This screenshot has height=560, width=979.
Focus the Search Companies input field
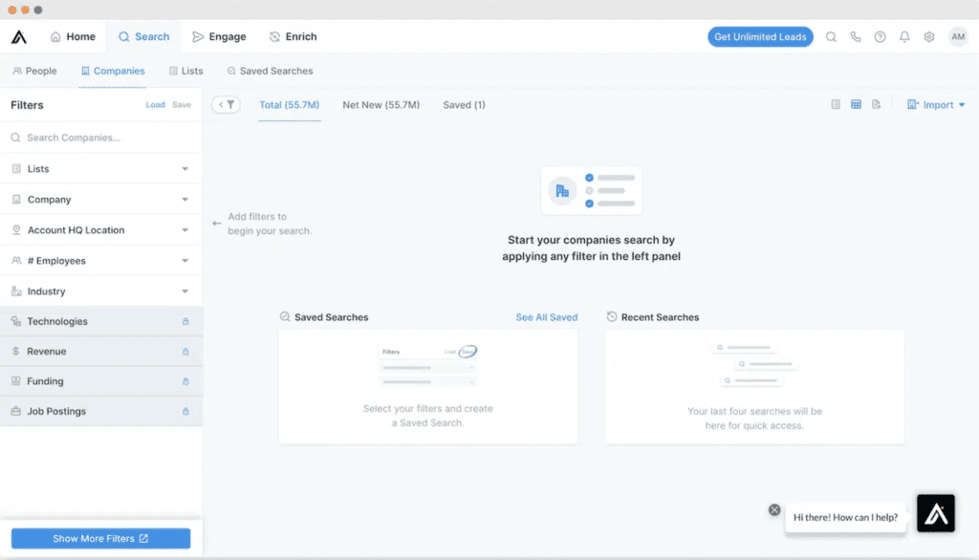tap(101, 138)
